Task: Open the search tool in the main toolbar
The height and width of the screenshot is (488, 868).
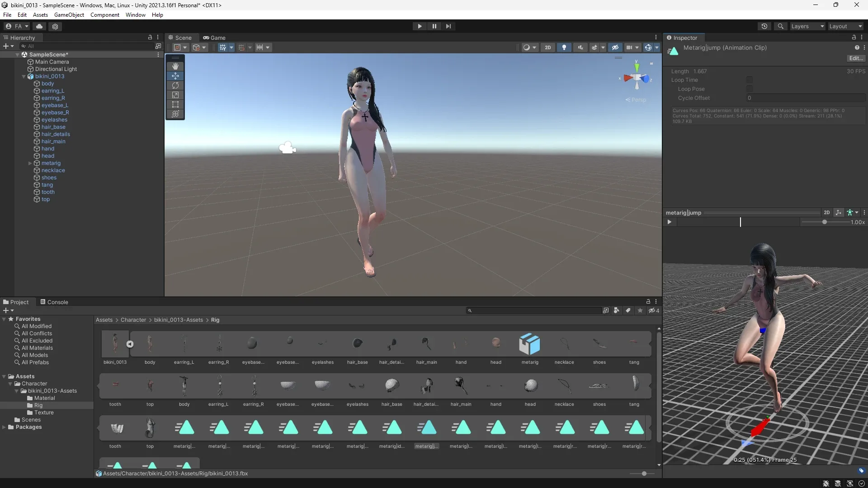Action: 781,26
